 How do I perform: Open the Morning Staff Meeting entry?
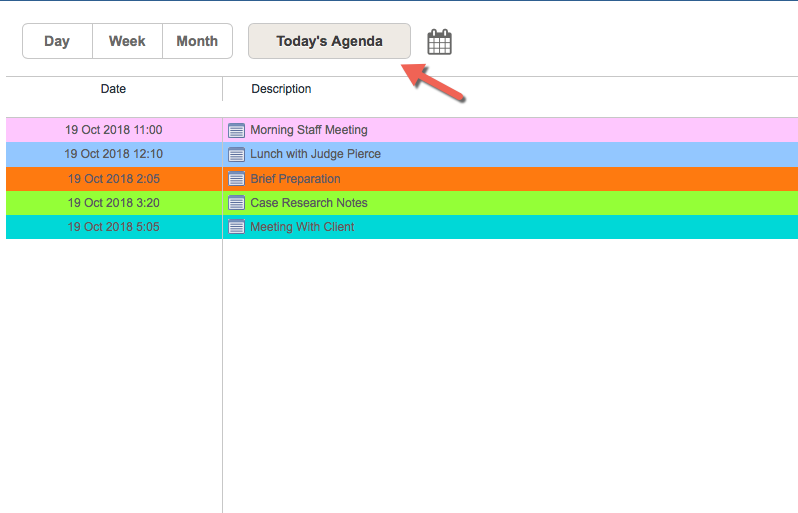(308, 130)
